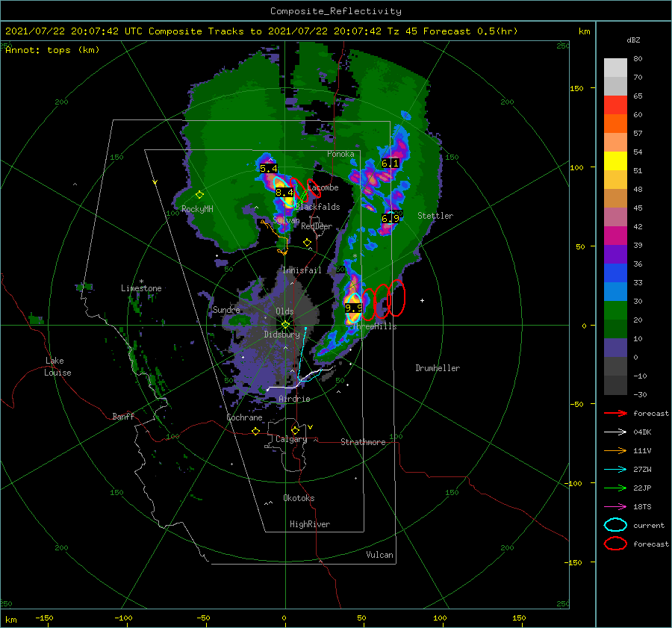Click the royal blue swatch in dBZ scale
This screenshot has height=628, width=672.
(615, 273)
